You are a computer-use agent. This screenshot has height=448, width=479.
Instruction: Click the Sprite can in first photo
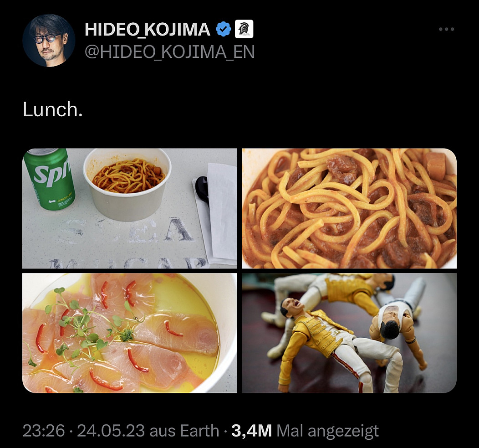click(x=50, y=179)
